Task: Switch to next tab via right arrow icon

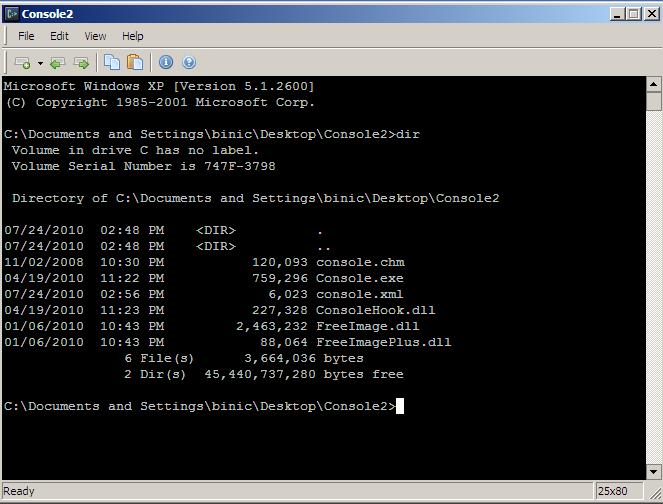Action: [x=81, y=63]
